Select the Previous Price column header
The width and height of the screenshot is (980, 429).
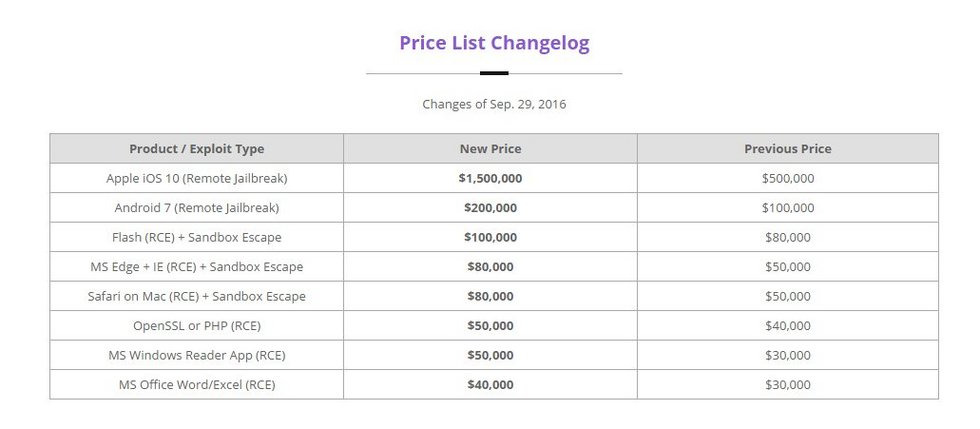coord(788,149)
